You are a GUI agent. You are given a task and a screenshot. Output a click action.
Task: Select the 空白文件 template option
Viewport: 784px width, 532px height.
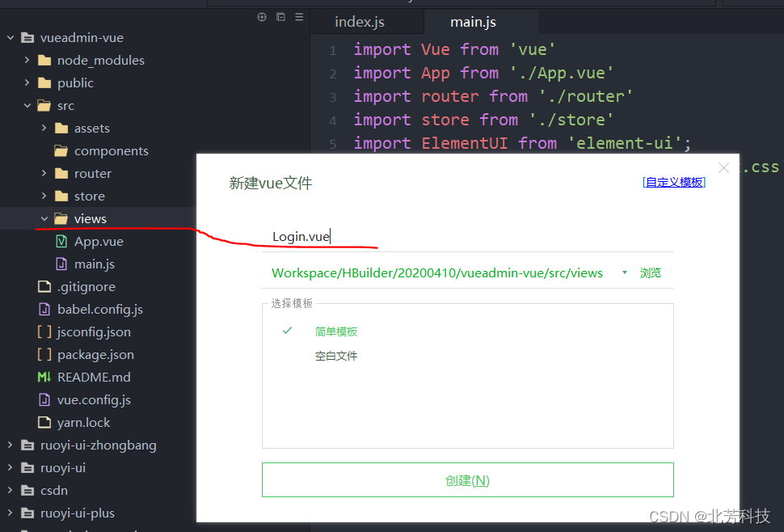(336, 356)
